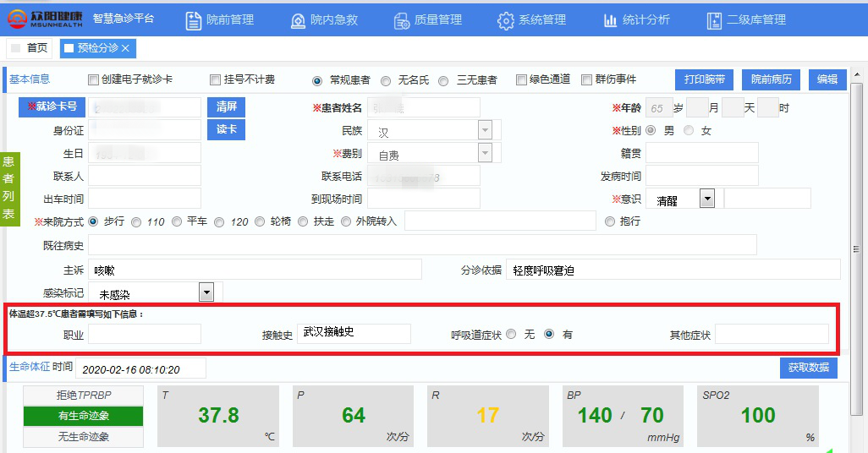Expand the 民族 dropdown

(485, 130)
